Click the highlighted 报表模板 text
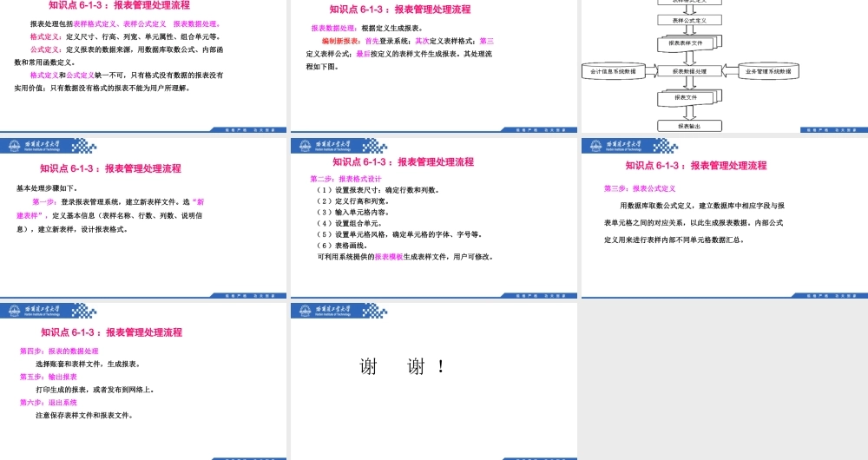 coord(389,256)
